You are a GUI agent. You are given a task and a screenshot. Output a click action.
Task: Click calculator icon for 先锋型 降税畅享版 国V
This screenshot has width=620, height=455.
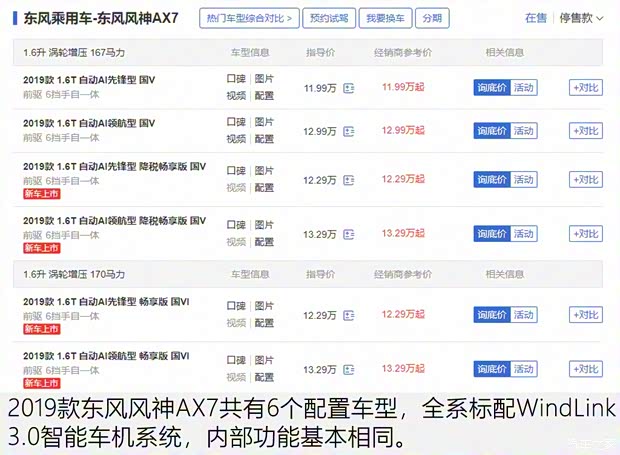tap(348, 180)
